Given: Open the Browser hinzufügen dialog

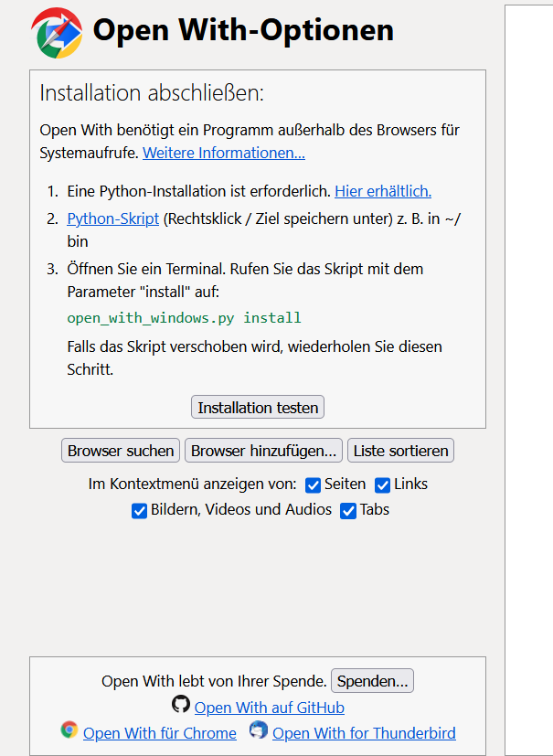Looking at the screenshot, I should [x=264, y=451].
